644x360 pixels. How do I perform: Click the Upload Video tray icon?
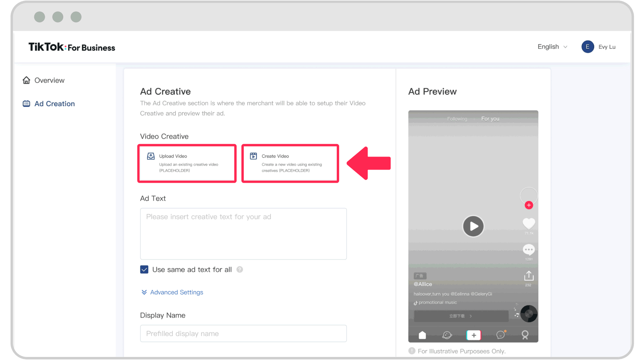click(x=151, y=156)
